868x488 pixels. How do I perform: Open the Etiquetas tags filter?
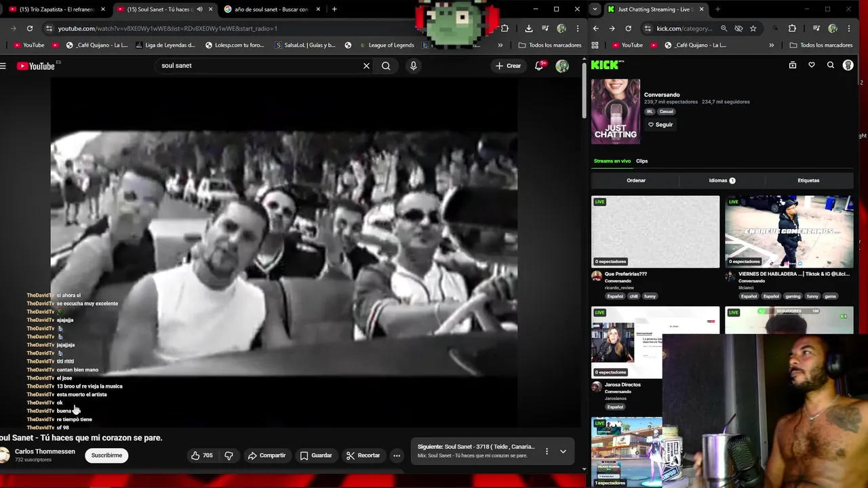(808, 180)
